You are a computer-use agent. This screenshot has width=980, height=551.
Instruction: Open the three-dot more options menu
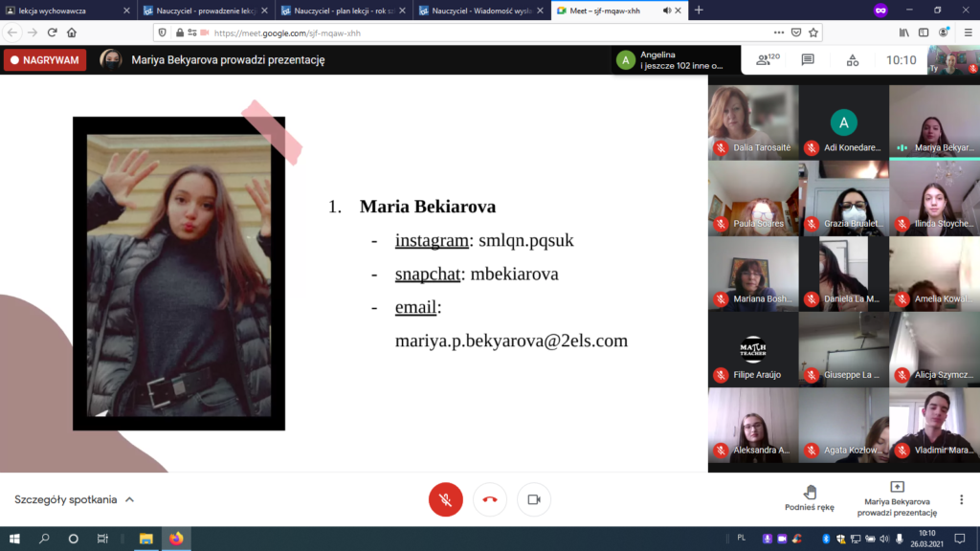[x=962, y=499]
